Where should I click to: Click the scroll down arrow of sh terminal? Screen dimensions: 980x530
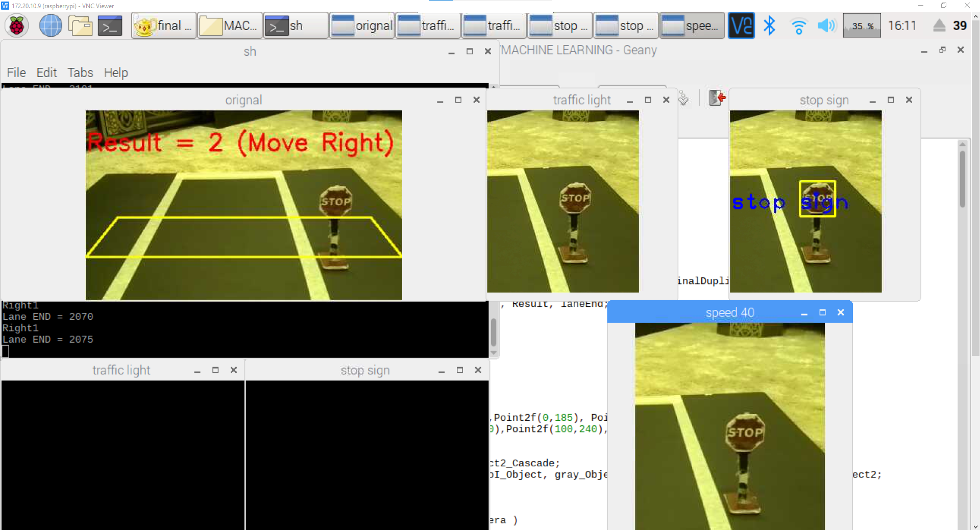pos(494,353)
